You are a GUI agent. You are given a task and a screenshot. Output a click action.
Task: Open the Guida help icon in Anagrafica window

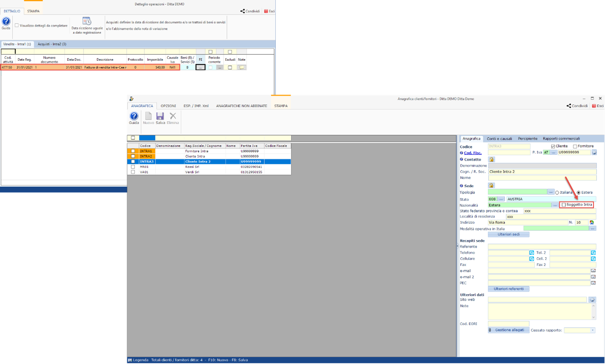pyautogui.click(x=134, y=117)
